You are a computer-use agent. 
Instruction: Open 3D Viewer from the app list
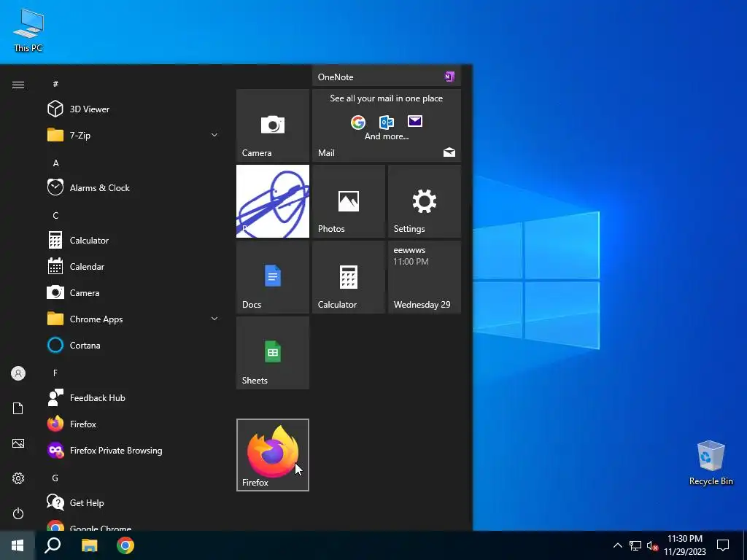(x=133, y=109)
